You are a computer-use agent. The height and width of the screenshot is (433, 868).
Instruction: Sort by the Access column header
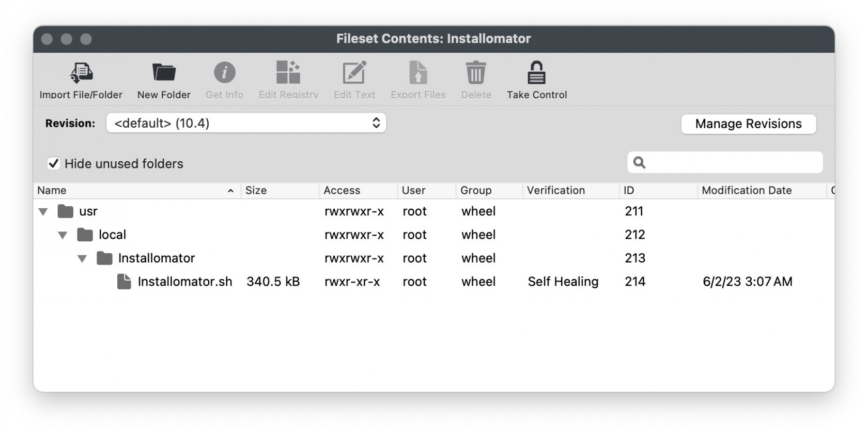pos(358,190)
